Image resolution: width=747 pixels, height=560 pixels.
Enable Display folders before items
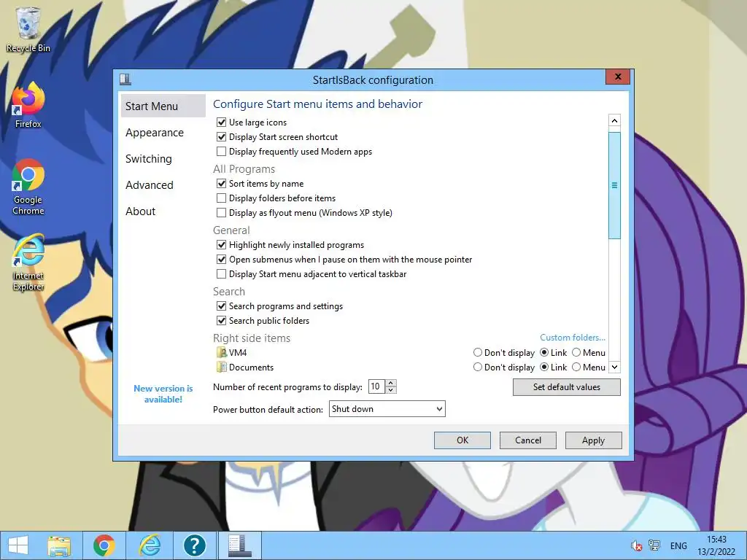[221, 198]
